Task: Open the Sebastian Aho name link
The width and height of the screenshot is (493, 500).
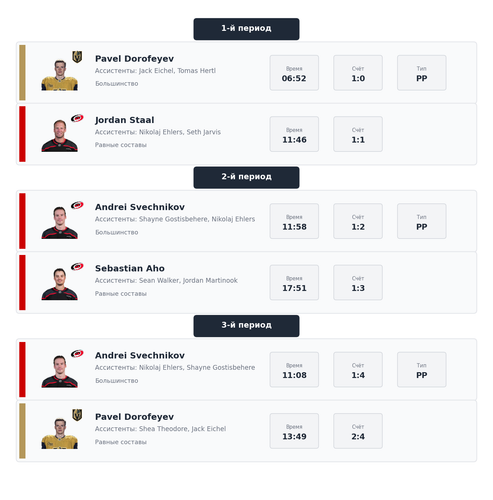Action: pos(130,268)
